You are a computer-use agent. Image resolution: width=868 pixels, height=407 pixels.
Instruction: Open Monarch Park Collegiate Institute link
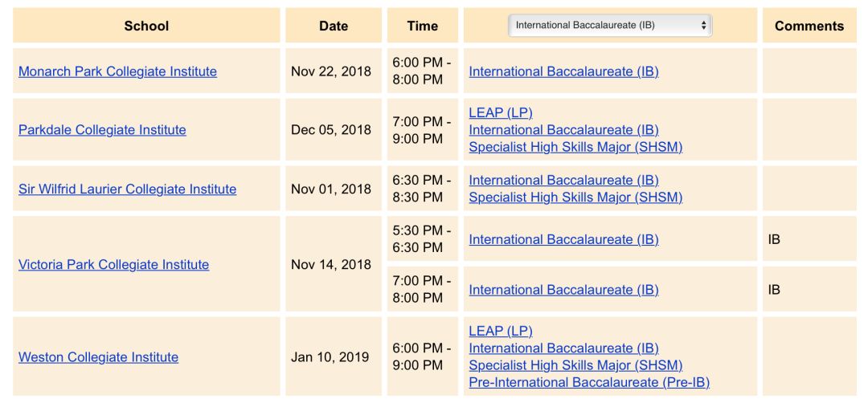(x=118, y=71)
